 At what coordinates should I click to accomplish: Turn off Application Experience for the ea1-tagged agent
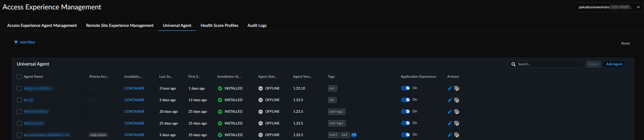(405, 88)
